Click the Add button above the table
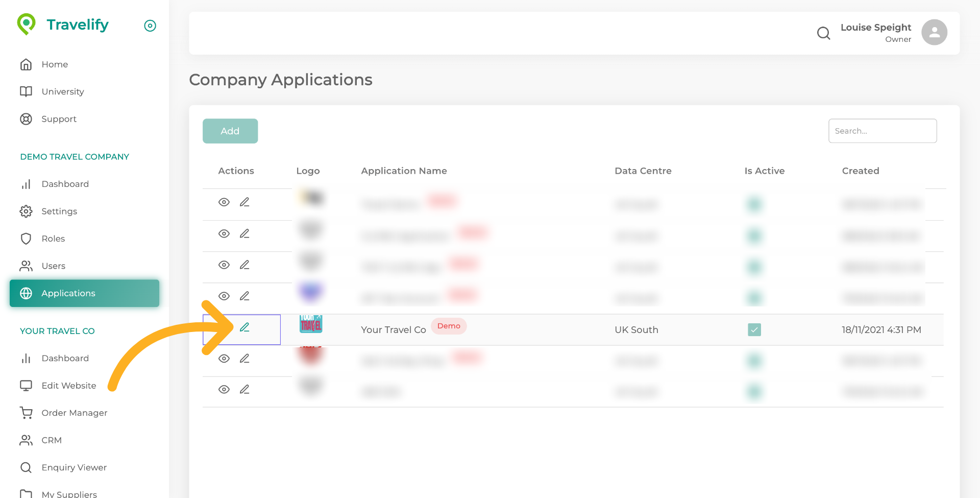Image resolution: width=980 pixels, height=498 pixels. coord(230,131)
